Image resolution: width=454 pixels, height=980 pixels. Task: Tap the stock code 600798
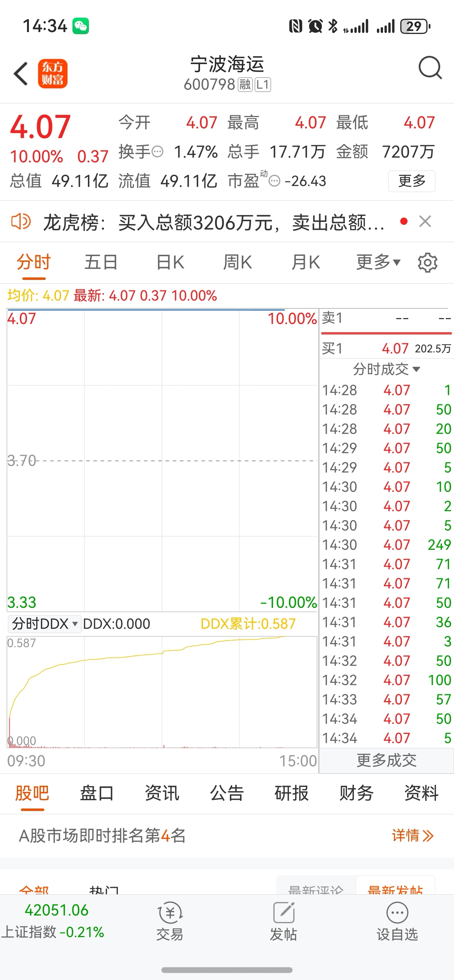(x=209, y=84)
